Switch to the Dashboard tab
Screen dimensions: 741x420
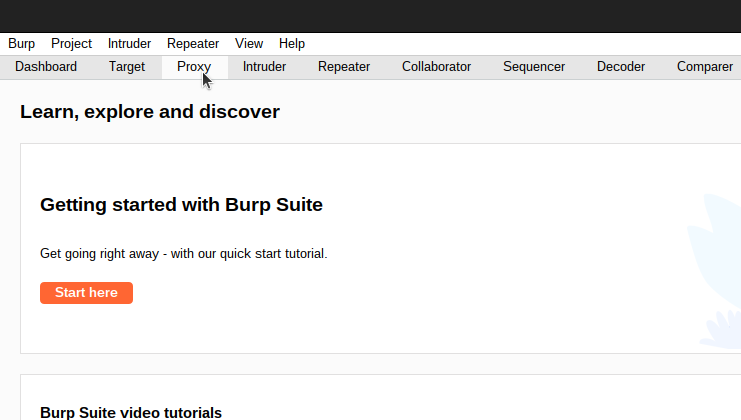(46, 67)
